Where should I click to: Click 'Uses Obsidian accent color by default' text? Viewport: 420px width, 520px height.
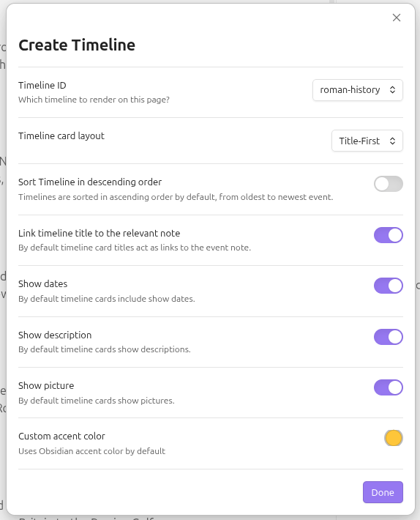[91, 451]
